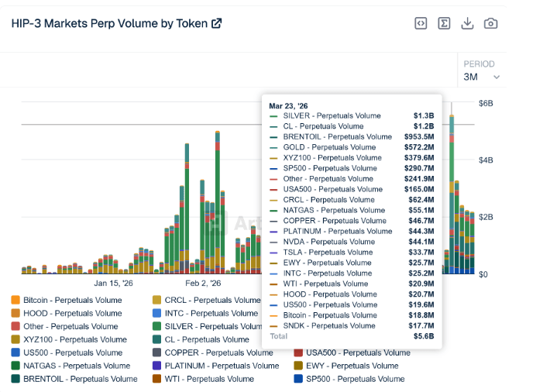Click the HIP-3 Markets Perp Volume title
The height and width of the screenshot is (392, 536).
(x=108, y=23)
